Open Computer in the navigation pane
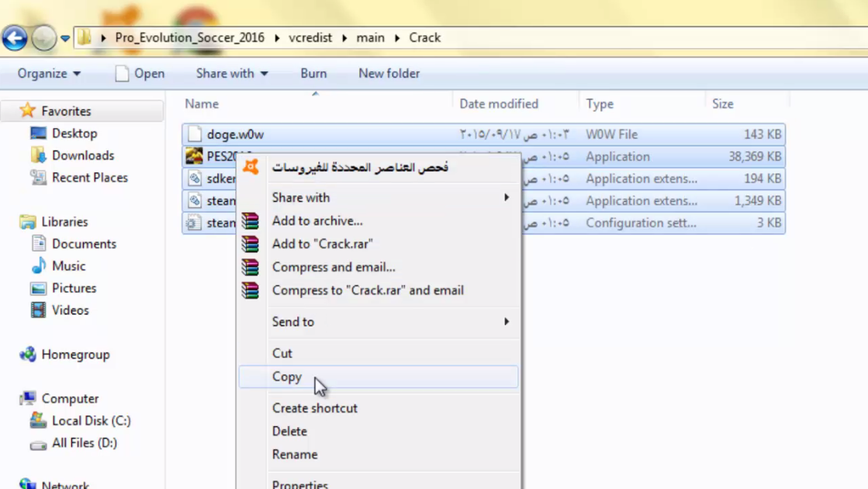 [x=70, y=399]
